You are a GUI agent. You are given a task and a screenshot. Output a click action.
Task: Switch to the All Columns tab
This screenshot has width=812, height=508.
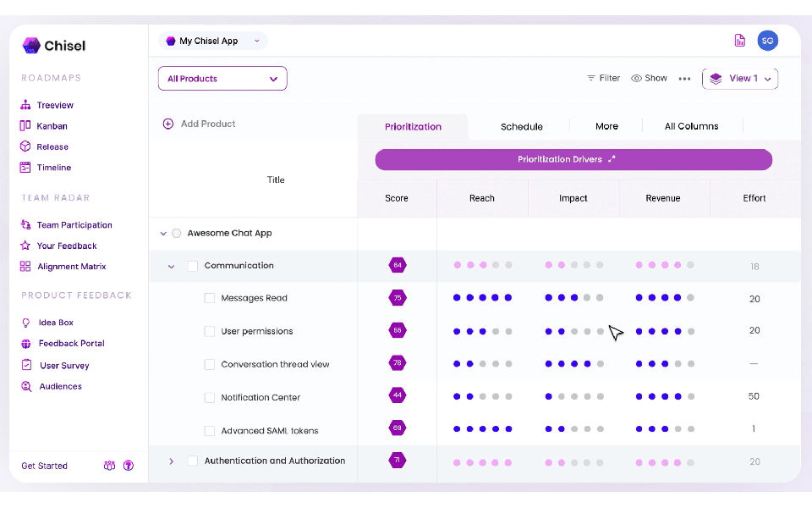pos(691,126)
